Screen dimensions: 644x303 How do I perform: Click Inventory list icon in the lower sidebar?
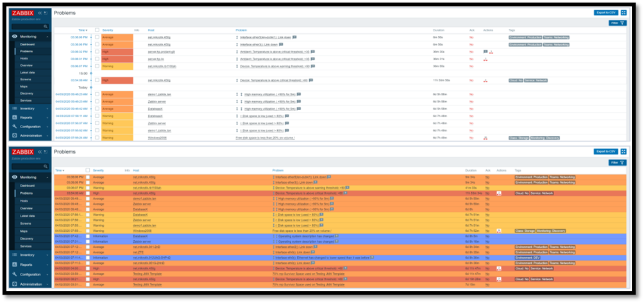click(x=14, y=255)
